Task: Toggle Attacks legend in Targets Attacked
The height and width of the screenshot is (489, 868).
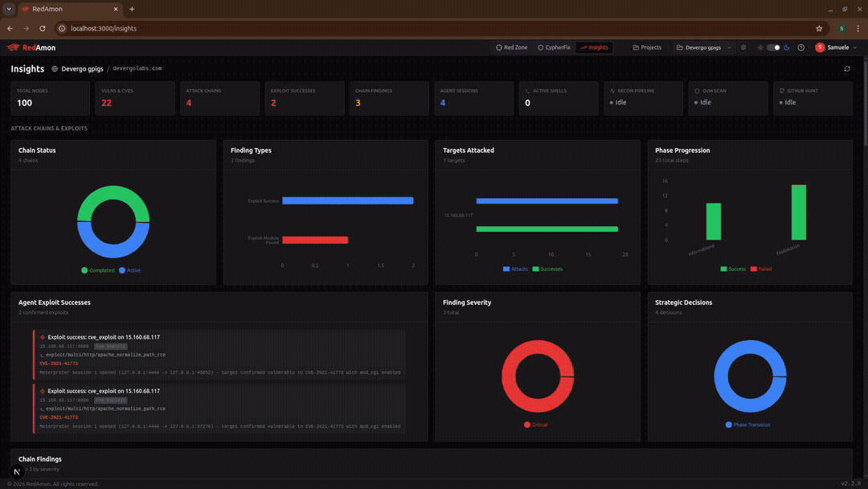Action: pyautogui.click(x=515, y=269)
